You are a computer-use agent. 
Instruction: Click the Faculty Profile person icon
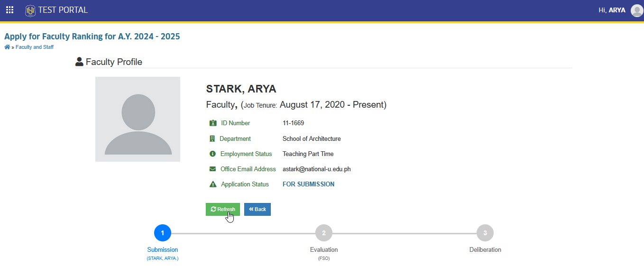tap(80, 62)
